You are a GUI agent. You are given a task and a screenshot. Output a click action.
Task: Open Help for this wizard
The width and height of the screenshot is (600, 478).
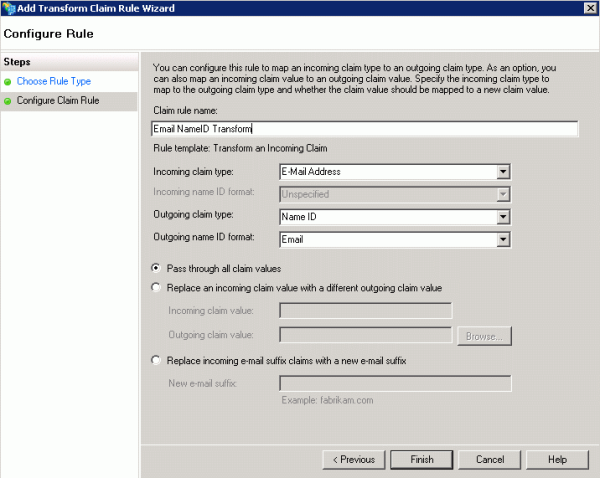(557, 460)
